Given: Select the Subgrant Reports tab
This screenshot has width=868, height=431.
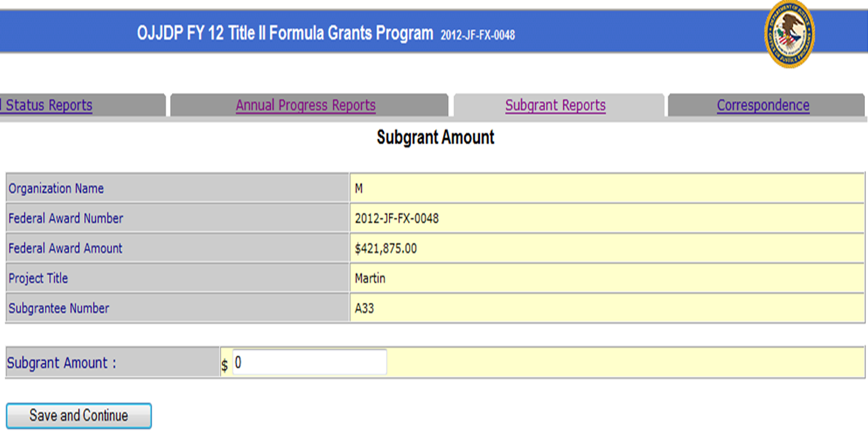Looking at the screenshot, I should 555,105.
